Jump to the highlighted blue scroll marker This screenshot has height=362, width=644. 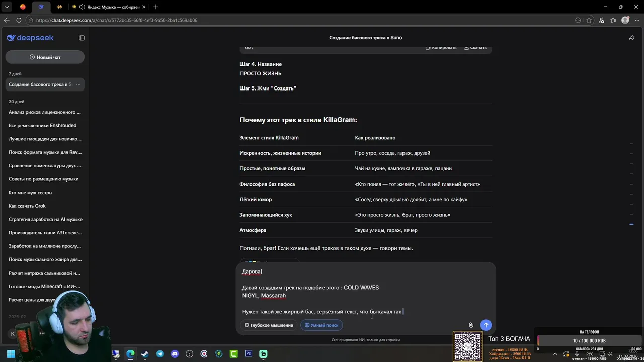click(x=631, y=224)
